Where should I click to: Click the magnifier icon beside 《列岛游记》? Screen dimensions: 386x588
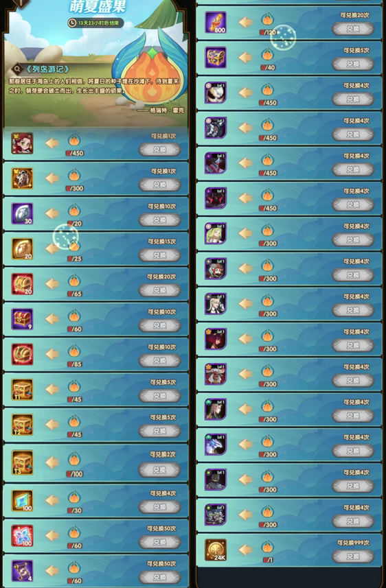click(17, 69)
